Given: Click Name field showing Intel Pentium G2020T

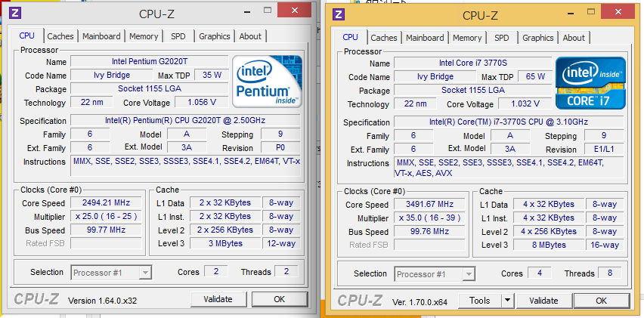Looking at the screenshot, I should (150, 61).
